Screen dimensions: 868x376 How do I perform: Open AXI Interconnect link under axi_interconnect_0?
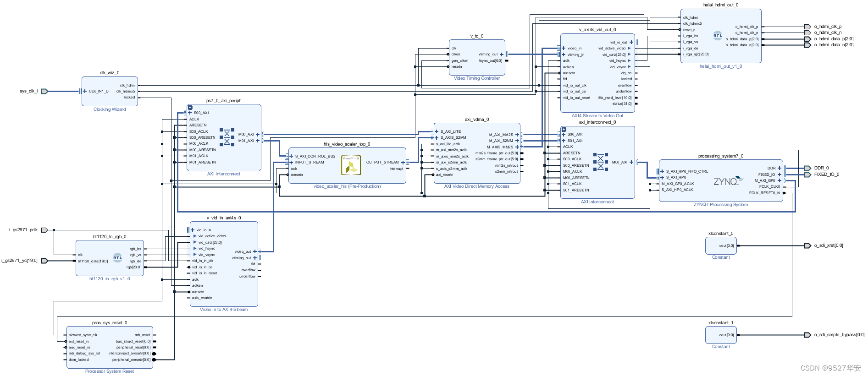[597, 202]
